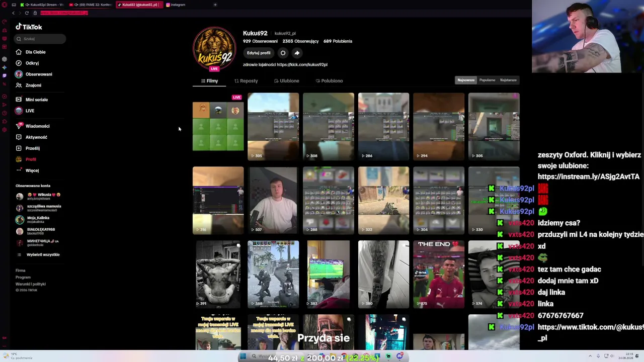Switch to the Reposty tab

click(x=246, y=81)
